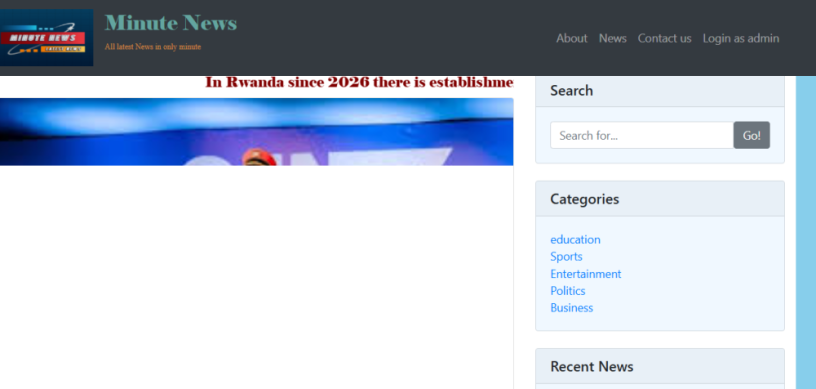Click the scrolling Rwanda headline text
Image resolution: width=816 pixels, height=389 pixels.
(359, 83)
